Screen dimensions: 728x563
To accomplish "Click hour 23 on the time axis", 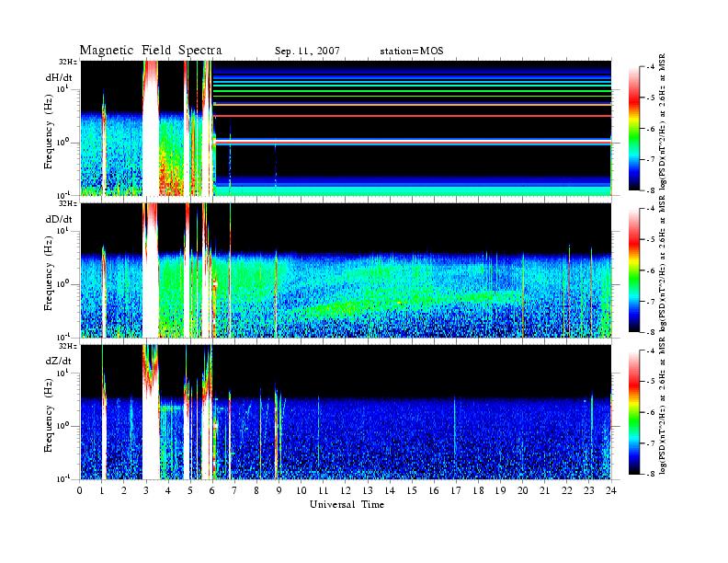I will 589,490.
